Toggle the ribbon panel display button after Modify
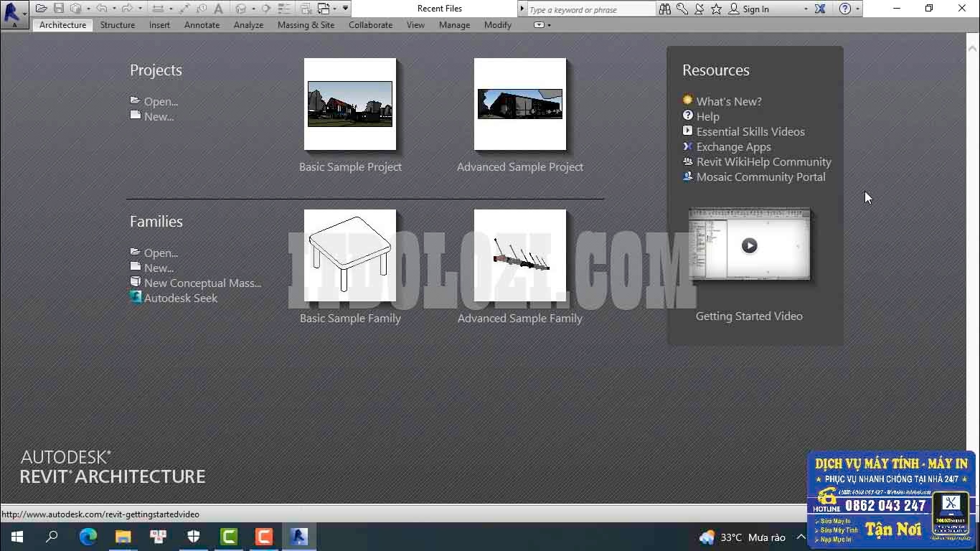The height and width of the screenshot is (551, 980). click(540, 25)
